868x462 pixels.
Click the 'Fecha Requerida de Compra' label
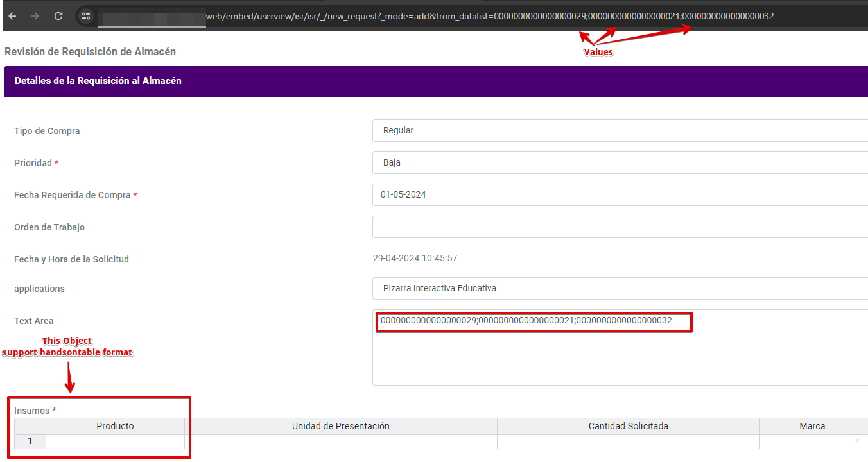73,195
